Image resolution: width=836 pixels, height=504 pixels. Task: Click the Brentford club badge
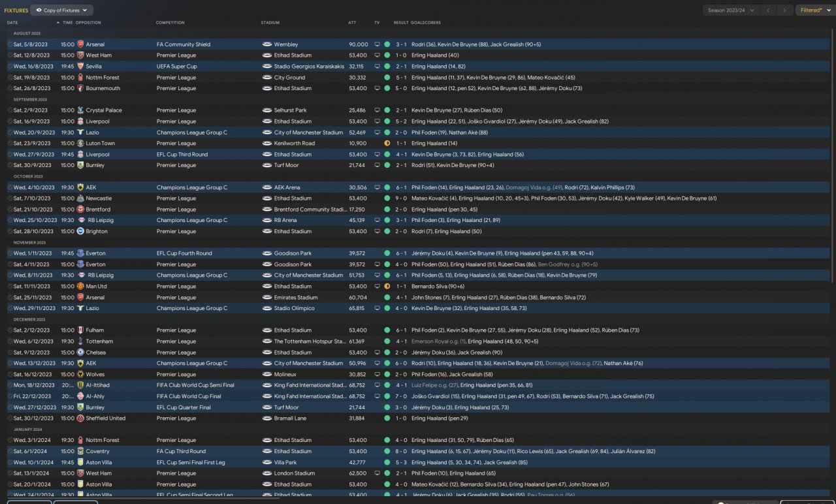80,210
